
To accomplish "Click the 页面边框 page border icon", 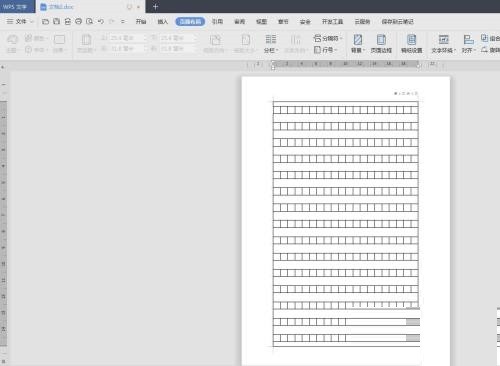I will coord(381,43).
